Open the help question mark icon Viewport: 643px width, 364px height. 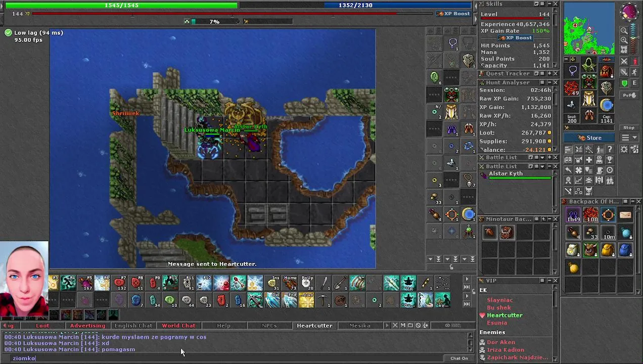click(610, 149)
